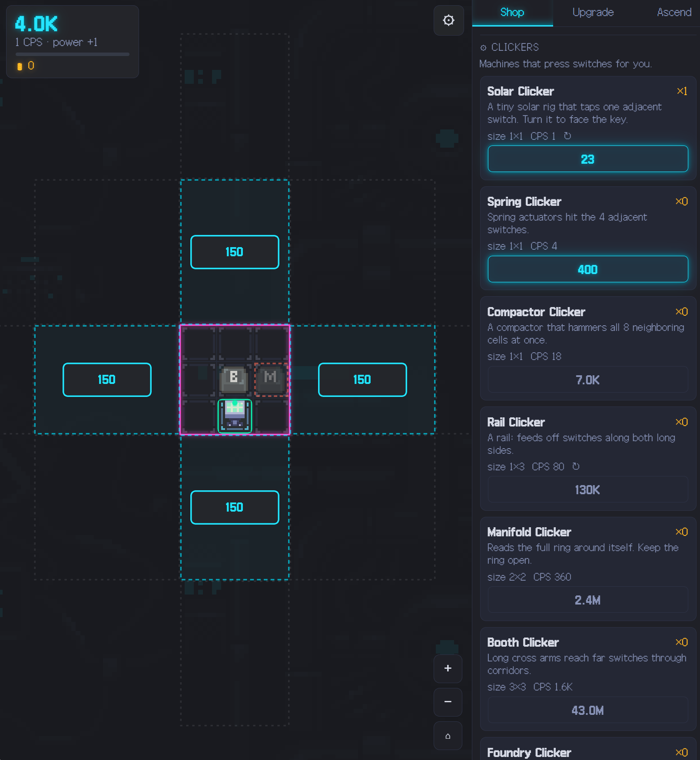Click the Spring Clicker title

point(524,202)
